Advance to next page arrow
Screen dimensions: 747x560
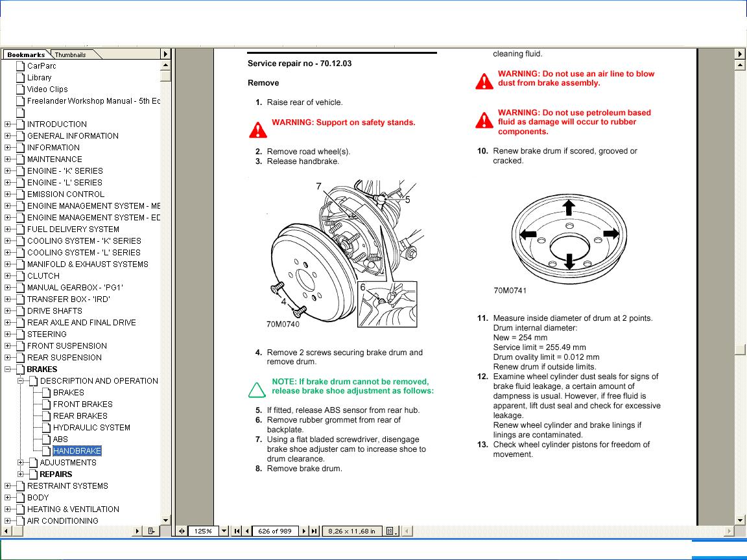[305, 531]
